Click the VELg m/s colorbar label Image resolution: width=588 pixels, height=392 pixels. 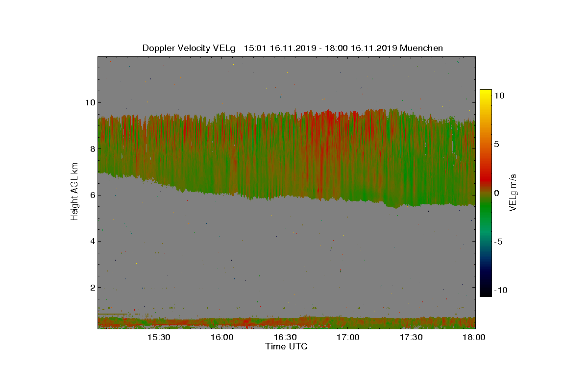pos(513,193)
